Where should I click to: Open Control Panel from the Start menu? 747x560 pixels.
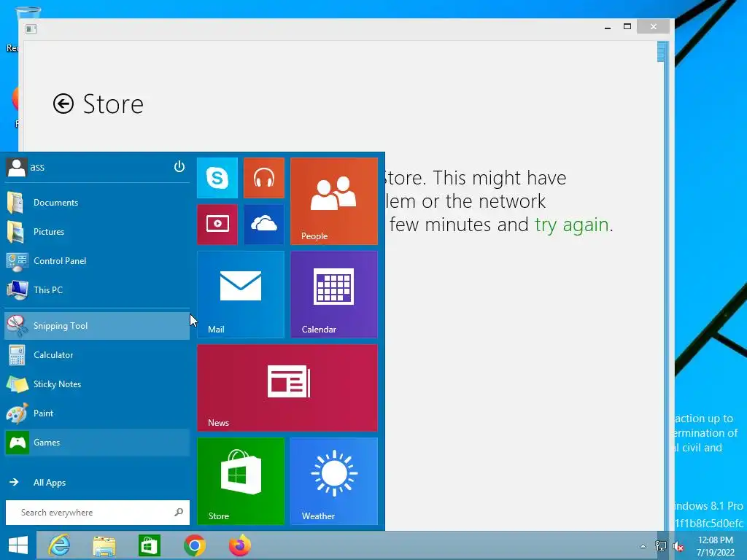pyautogui.click(x=97, y=261)
